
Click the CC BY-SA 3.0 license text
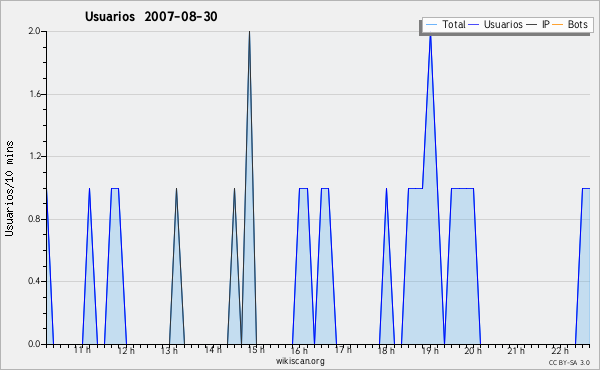point(569,362)
